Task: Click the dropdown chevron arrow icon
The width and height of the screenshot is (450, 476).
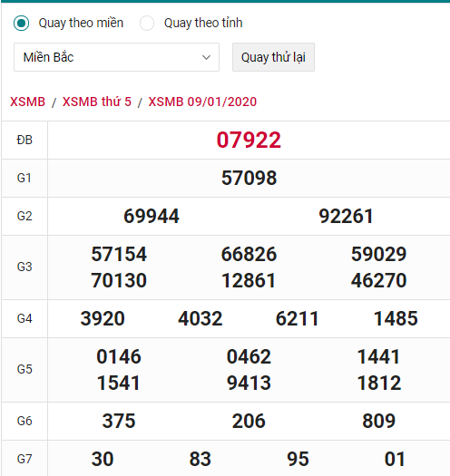Action: coord(206,57)
